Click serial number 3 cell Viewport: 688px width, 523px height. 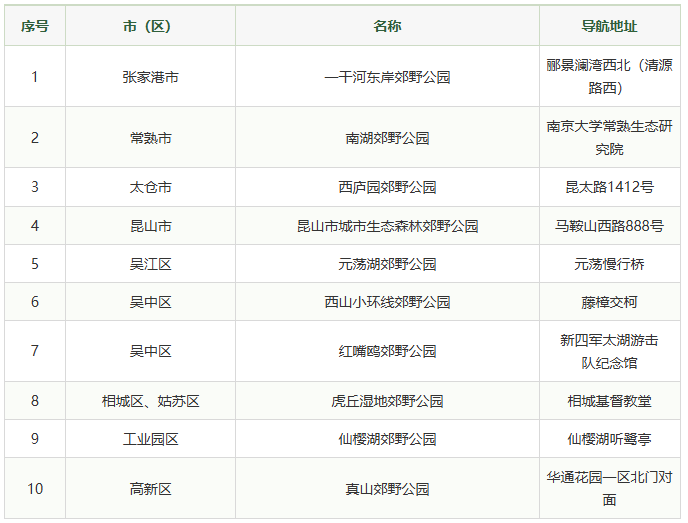point(35,187)
